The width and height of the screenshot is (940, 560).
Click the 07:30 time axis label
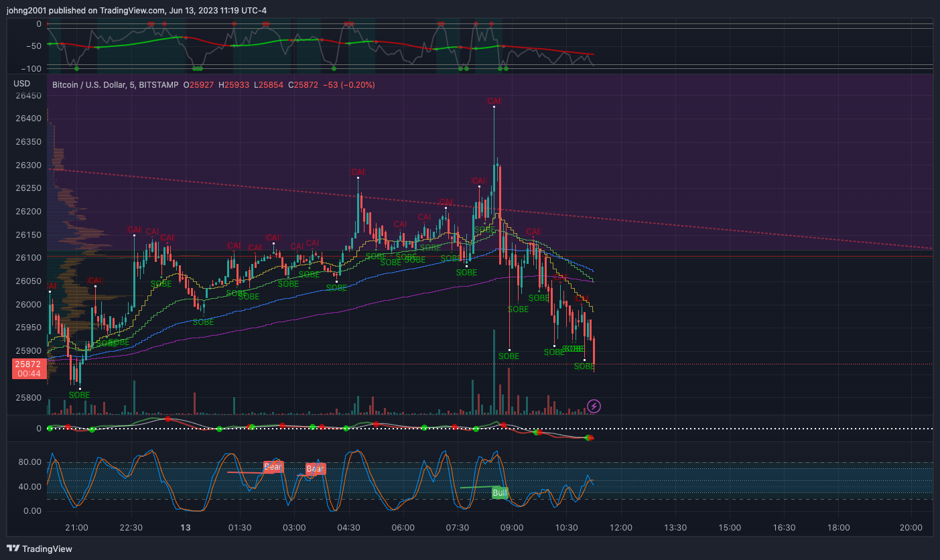(x=458, y=528)
